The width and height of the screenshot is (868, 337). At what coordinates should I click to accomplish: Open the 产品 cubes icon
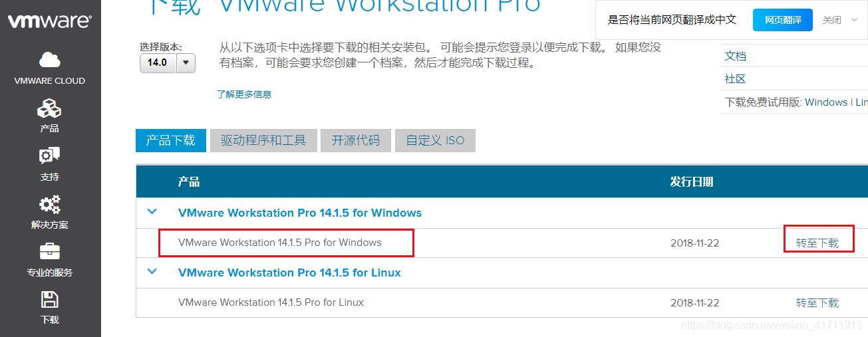49,108
